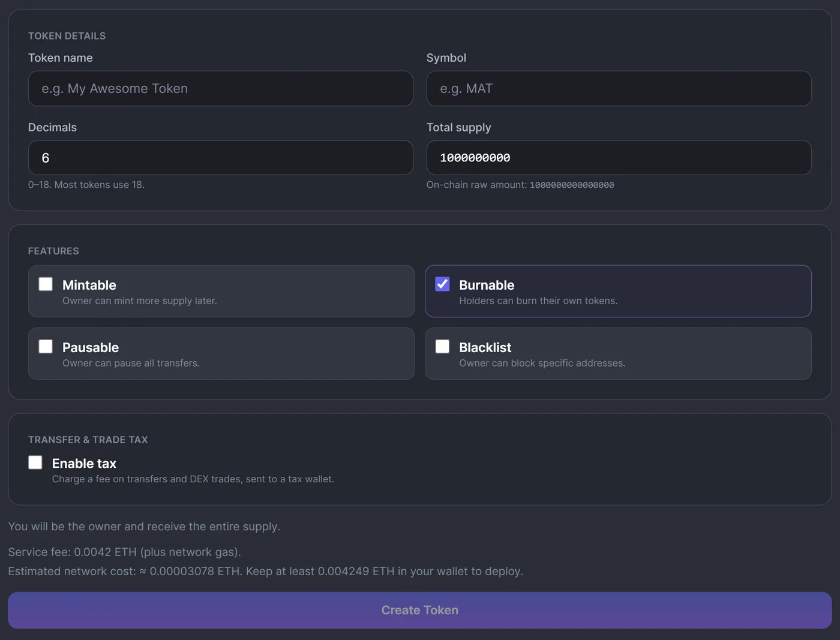Click the Token name field label

(x=61, y=58)
